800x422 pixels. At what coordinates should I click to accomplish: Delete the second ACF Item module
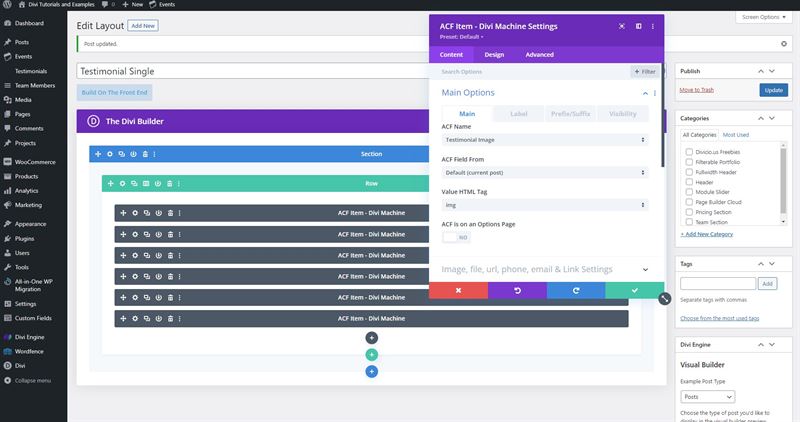point(170,234)
